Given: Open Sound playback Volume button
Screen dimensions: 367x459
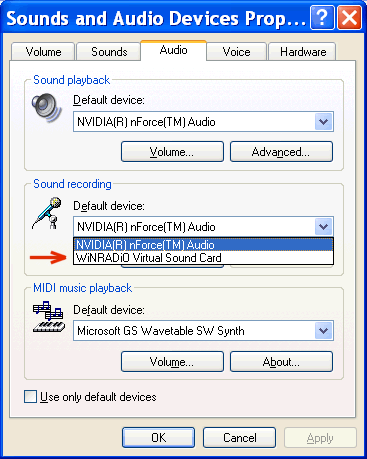Looking at the screenshot, I should [x=172, y=152].
